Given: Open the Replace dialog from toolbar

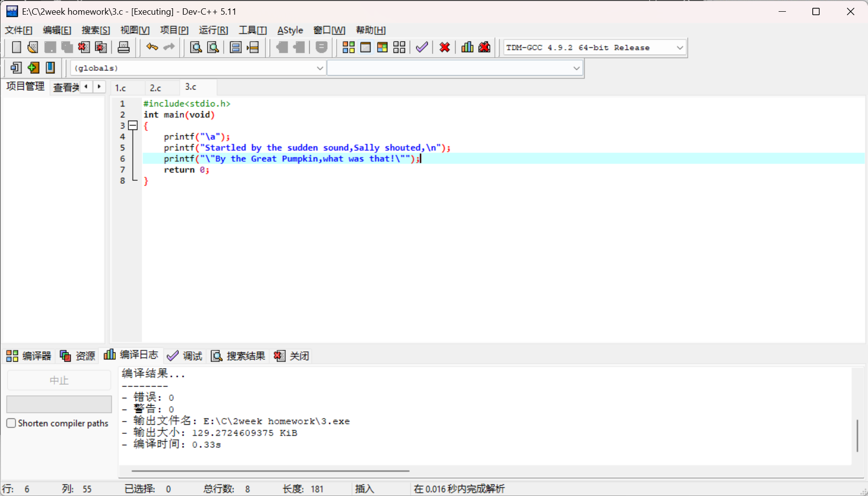Looking at the screenshot, I should (x=213, y=47).
